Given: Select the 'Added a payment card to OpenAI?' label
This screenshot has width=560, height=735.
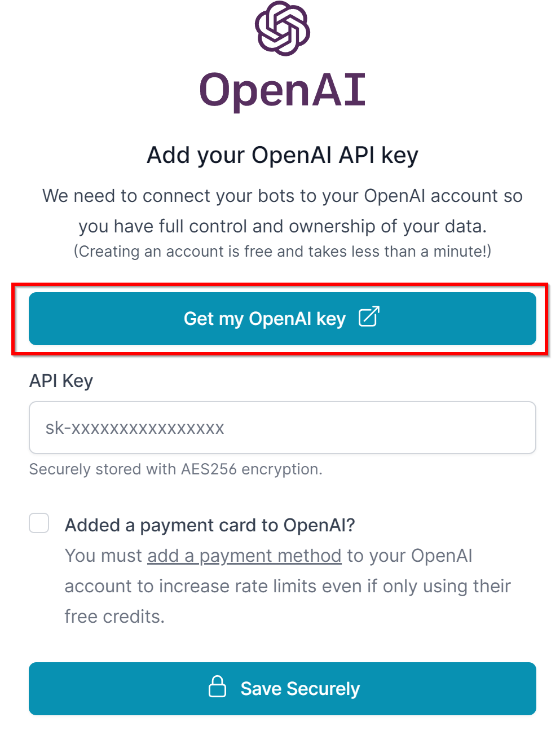Looking at the screenshot, I should point(210,525).
